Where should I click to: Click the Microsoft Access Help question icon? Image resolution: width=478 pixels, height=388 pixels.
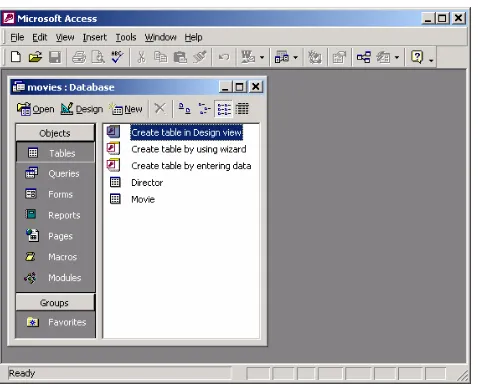[417, 57]
